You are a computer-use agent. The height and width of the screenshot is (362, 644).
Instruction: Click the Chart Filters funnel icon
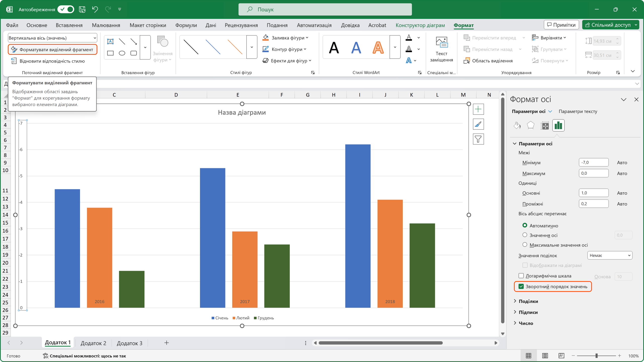(x=478, y=139)
